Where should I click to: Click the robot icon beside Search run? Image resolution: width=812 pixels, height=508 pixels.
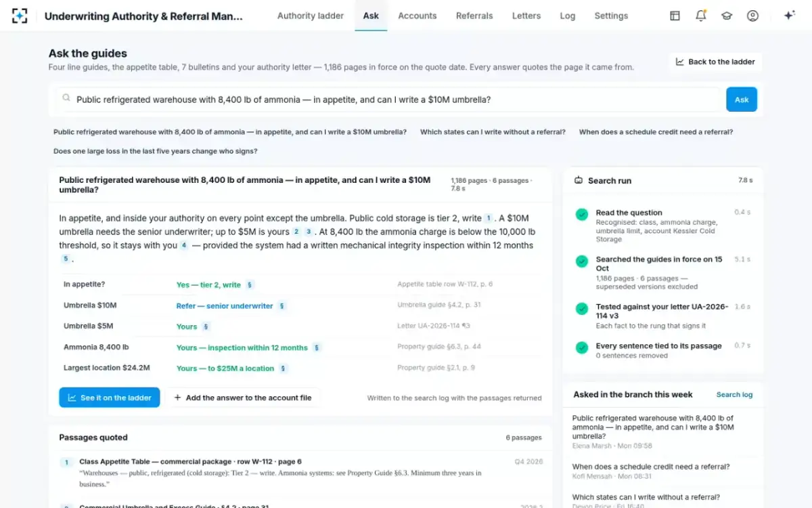[579, 181]
